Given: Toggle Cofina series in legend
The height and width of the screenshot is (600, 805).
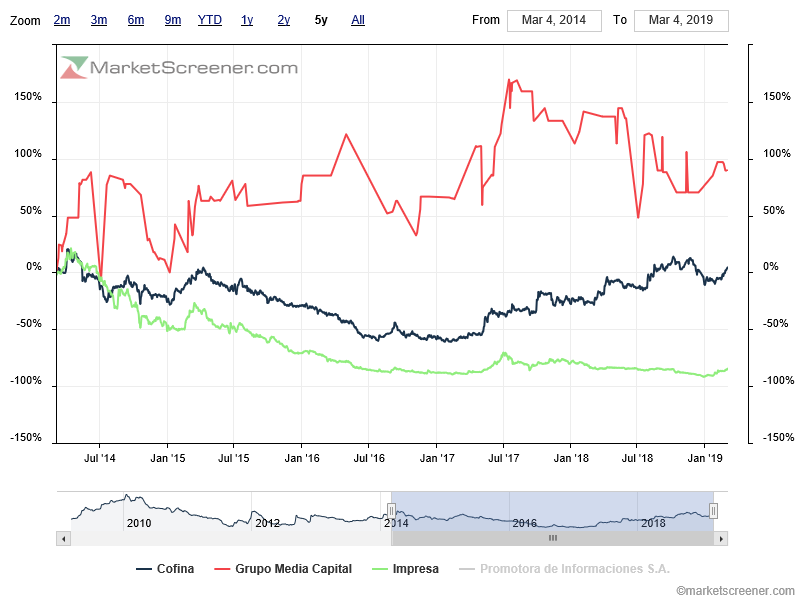Looking at the screenshot, I should 165,569.
